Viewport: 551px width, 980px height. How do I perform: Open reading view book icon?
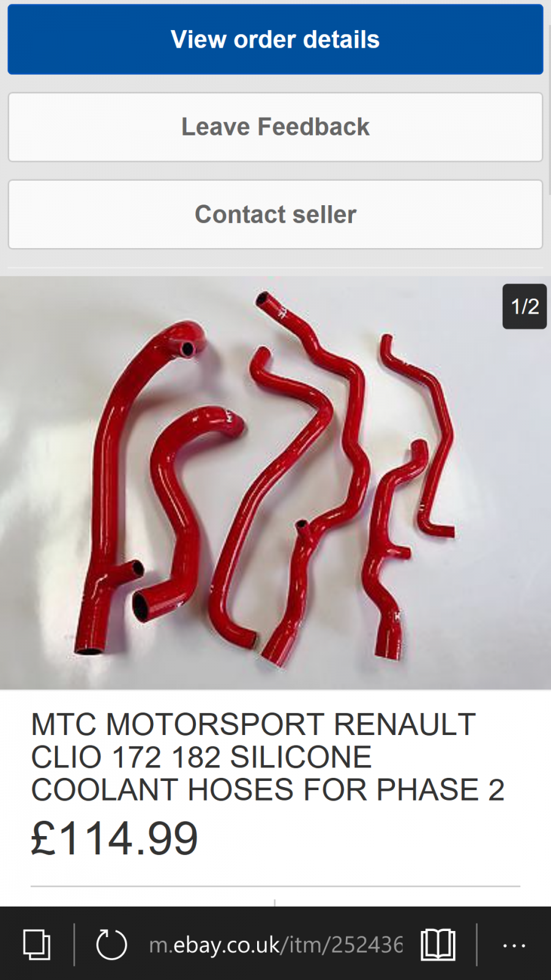(438, 944)
